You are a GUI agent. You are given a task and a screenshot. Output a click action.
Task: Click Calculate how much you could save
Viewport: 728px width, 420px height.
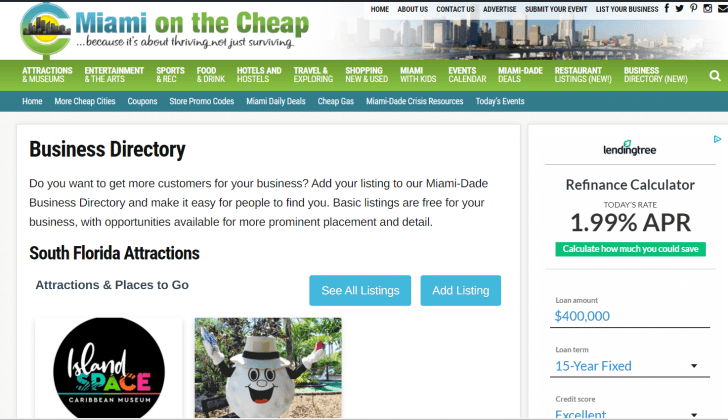(630, 249)
